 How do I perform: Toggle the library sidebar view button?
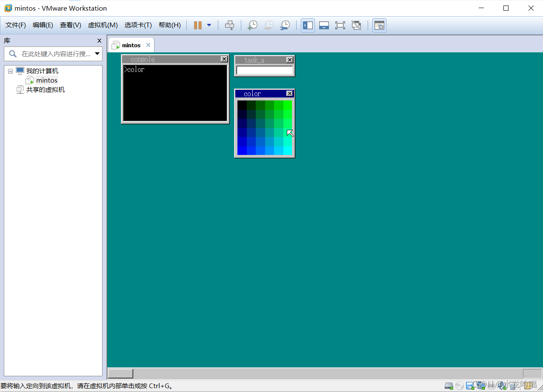(x=308, y=25)
